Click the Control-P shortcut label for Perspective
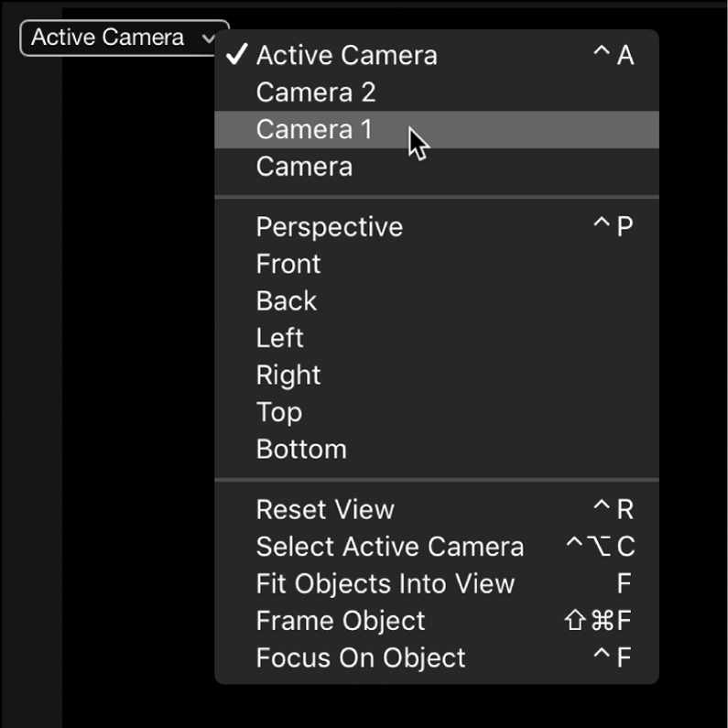 (613, 227)
